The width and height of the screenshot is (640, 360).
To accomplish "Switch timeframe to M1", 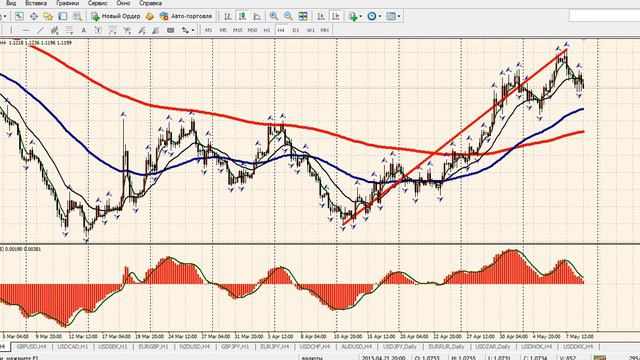I will point(209,30).
